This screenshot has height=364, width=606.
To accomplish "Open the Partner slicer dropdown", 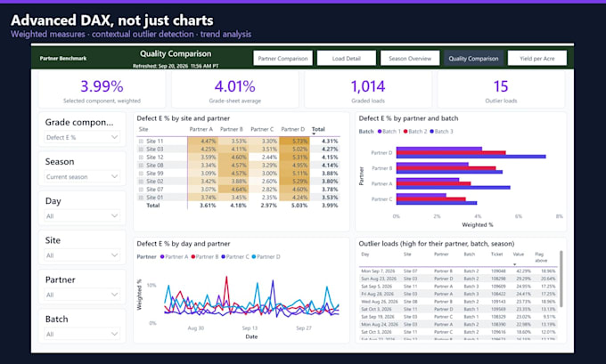I will click(x=82, y=295).
